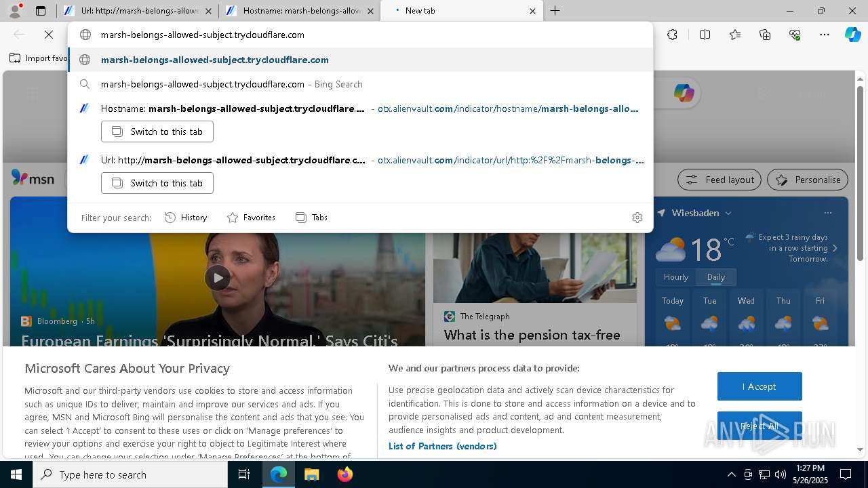868x488 pixels.
Task: Filter search by History
Action: (186, 218)
